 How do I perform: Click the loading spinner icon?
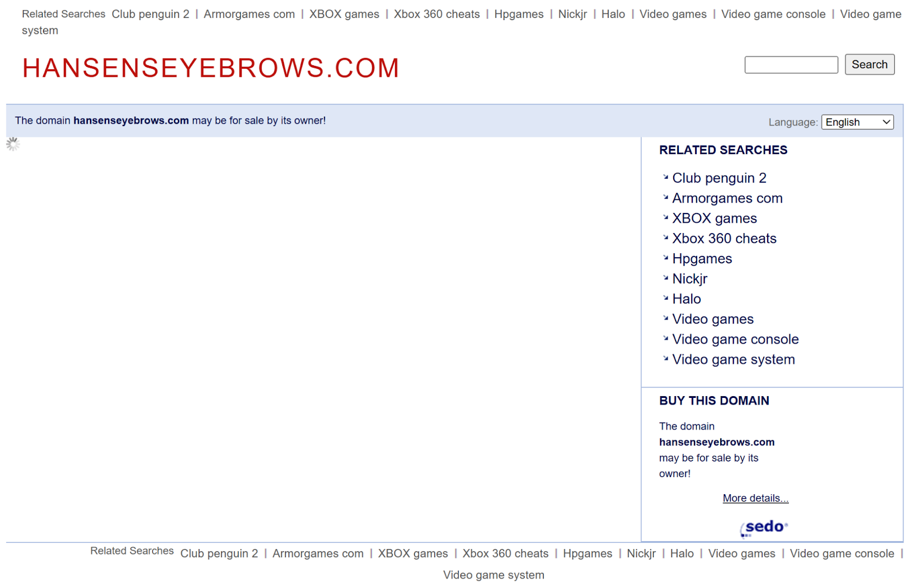(x=13, y=144)
